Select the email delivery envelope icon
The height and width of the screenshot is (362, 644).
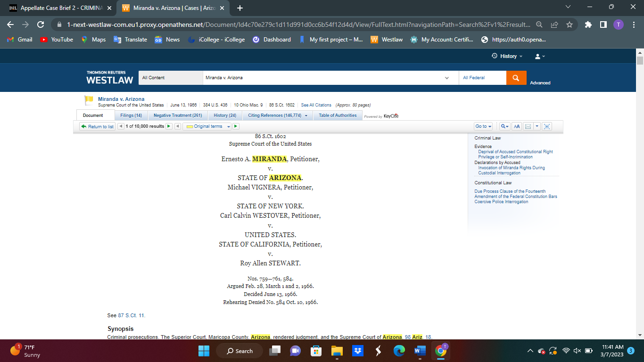[x=528, y=126]
